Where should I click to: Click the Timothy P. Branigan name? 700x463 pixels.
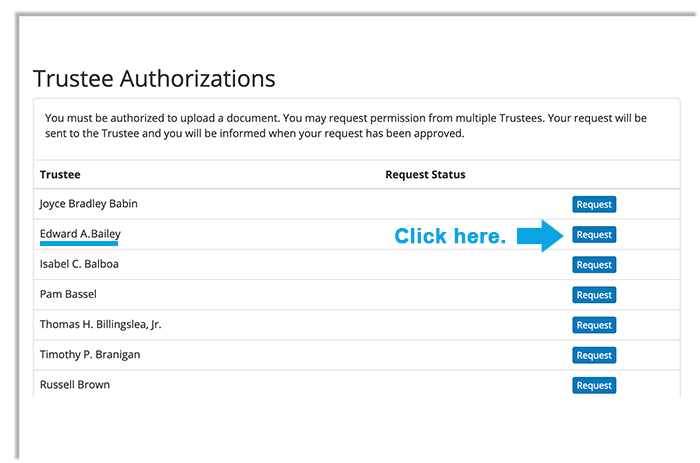click(x=90, y=355)
